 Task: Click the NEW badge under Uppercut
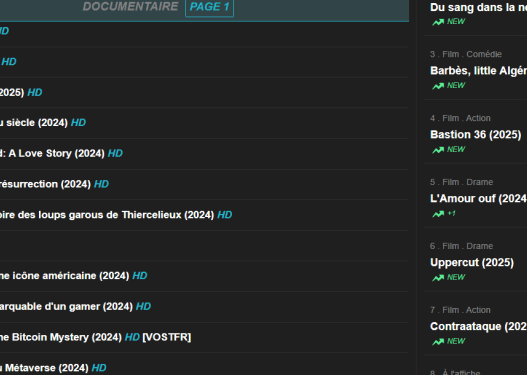456,277
